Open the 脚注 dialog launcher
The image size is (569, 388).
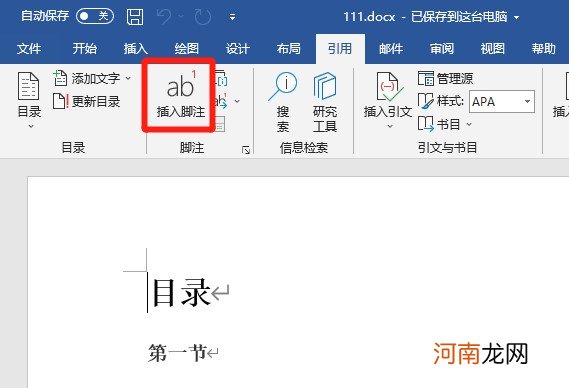246,150
